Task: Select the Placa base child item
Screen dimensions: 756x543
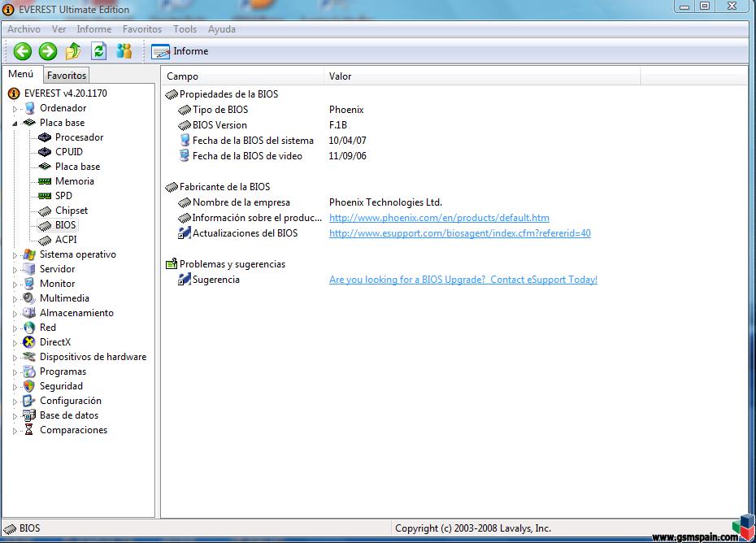Action: pyautogui.click(x=77, y=167)
